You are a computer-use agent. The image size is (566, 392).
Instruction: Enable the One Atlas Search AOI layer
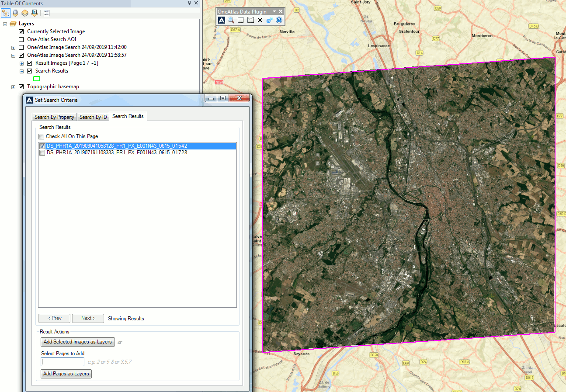pos(21,39)
